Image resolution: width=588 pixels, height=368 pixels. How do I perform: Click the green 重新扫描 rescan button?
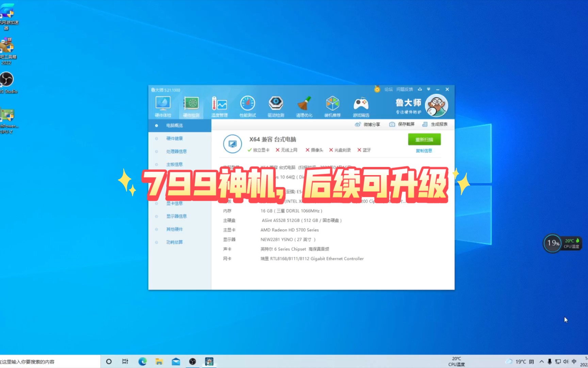click(424, 139)
